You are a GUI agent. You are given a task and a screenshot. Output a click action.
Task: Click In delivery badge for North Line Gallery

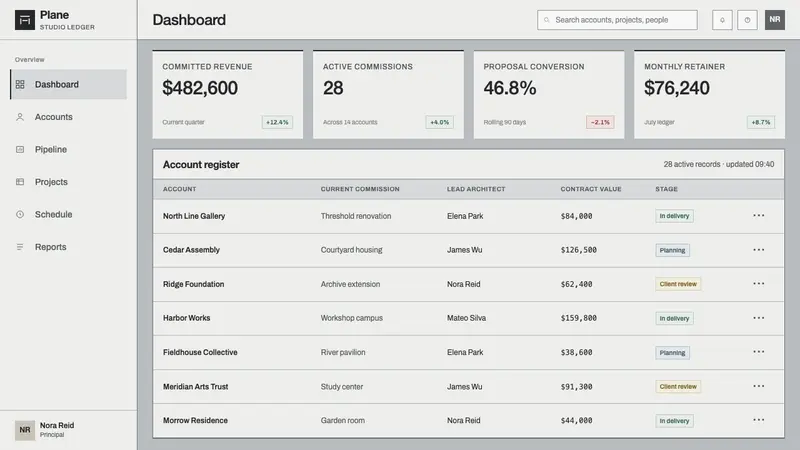(x=674, y=216)
